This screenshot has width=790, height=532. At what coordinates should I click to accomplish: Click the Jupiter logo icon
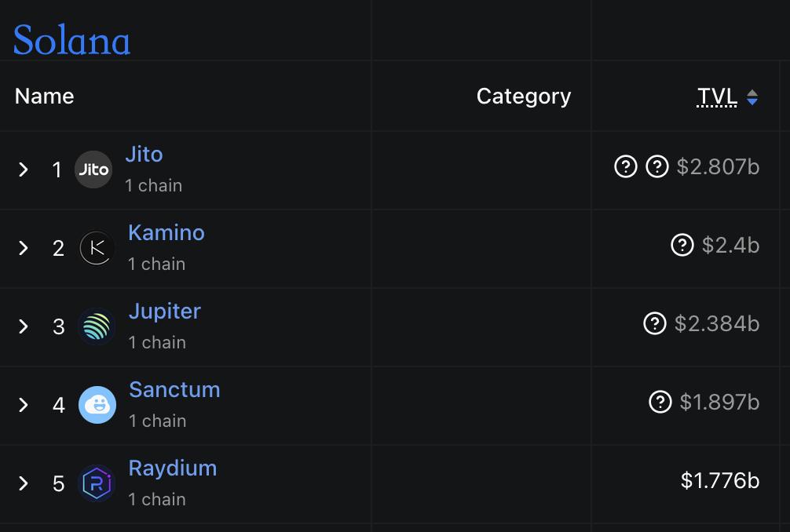pos(97,326)
